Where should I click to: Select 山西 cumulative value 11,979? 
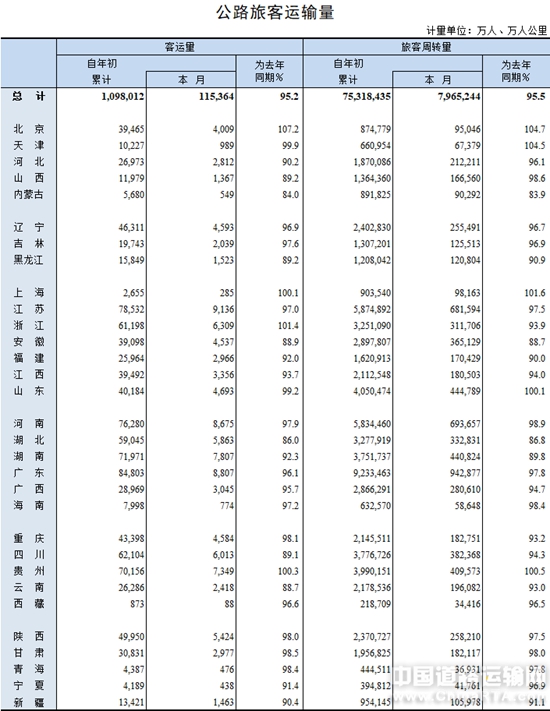[x=131, y=178]
